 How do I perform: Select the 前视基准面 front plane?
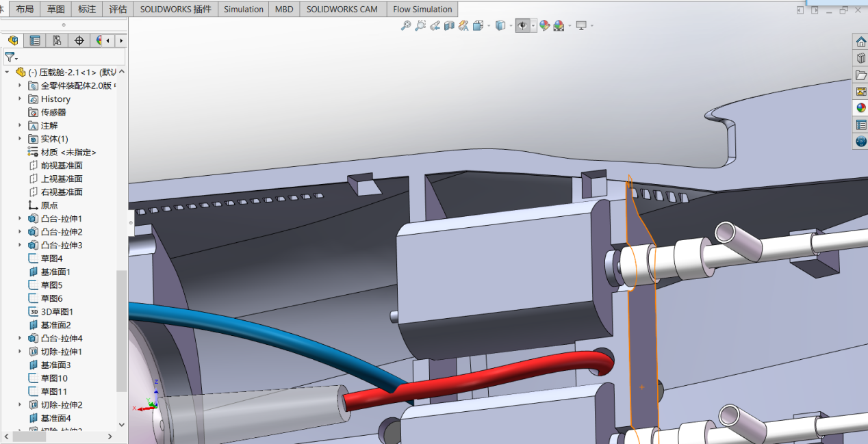tap(55, 166)
